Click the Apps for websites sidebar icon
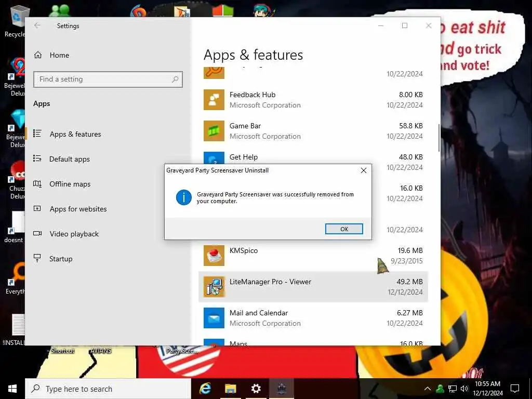 (37, 208)
